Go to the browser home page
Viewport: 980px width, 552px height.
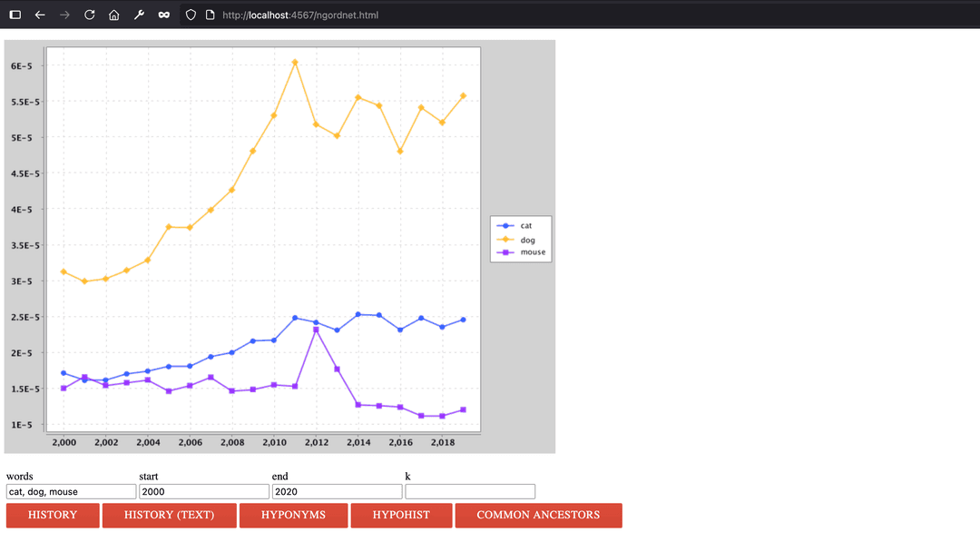pyautogui.click(x=113, y=15)
